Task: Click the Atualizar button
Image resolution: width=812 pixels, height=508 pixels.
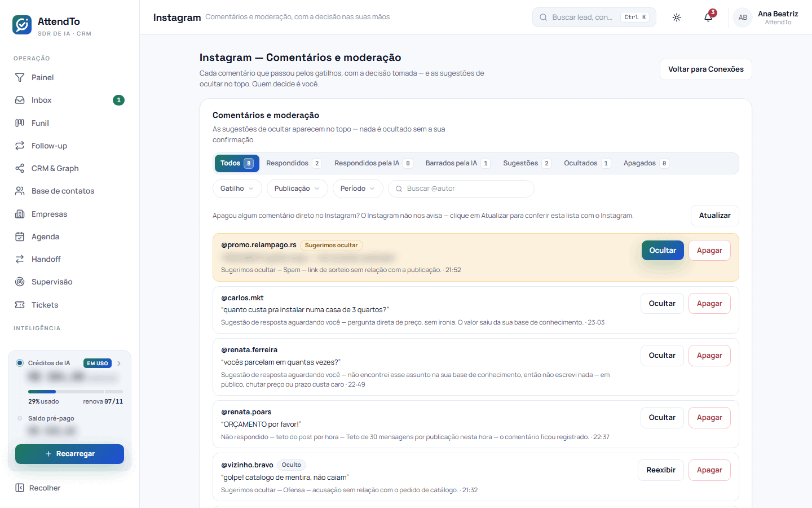Action: pyautogui.click(x=715, y=216)
